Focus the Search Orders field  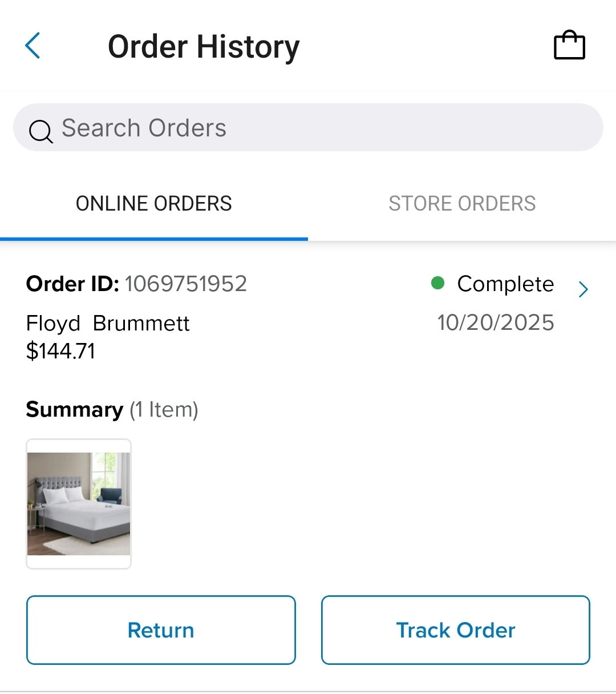pyautogui.click(x=308, y=127)
